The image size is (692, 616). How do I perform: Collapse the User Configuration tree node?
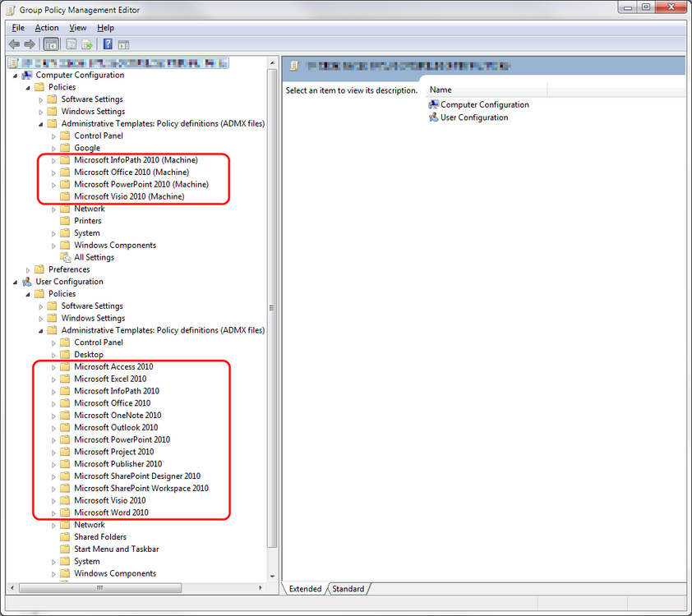(16, 282)
